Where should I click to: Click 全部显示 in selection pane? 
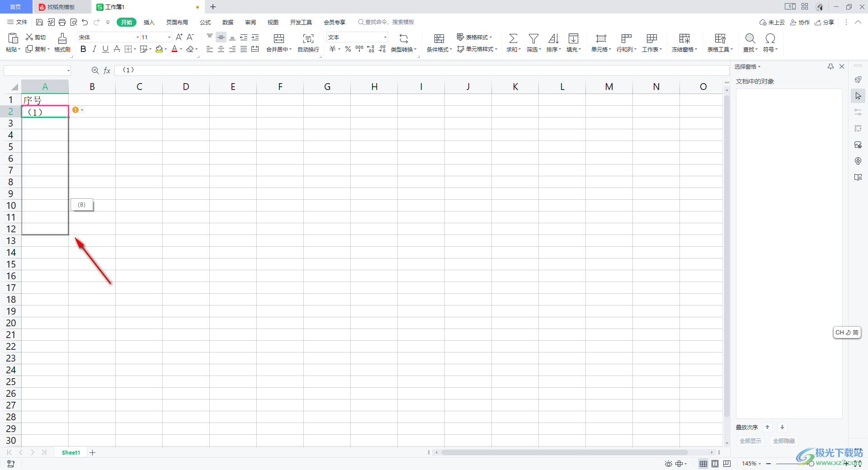[750, 441]
